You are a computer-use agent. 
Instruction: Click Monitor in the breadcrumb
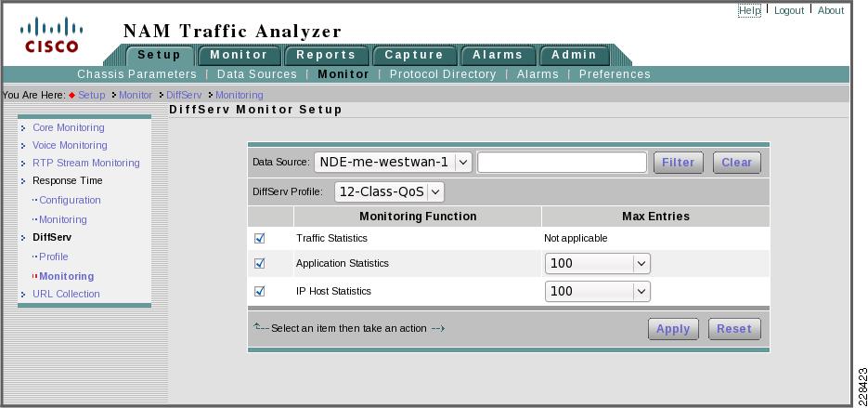[x=136, y=95]
